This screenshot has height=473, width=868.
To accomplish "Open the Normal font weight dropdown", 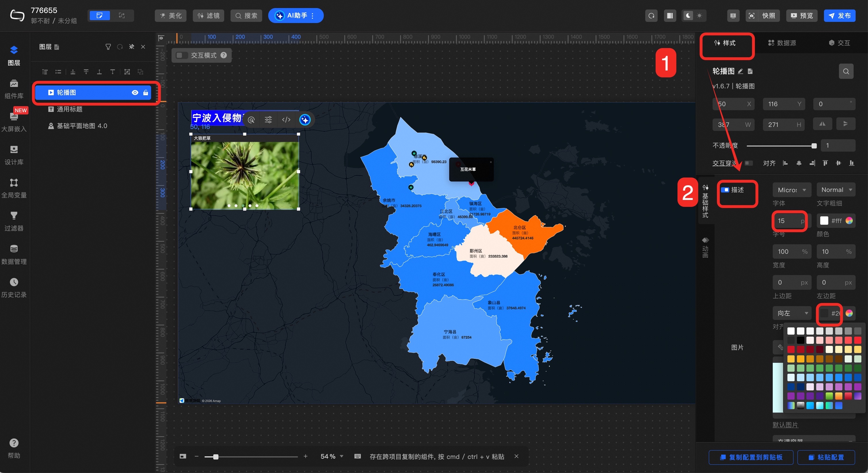I will pos(836,190).
